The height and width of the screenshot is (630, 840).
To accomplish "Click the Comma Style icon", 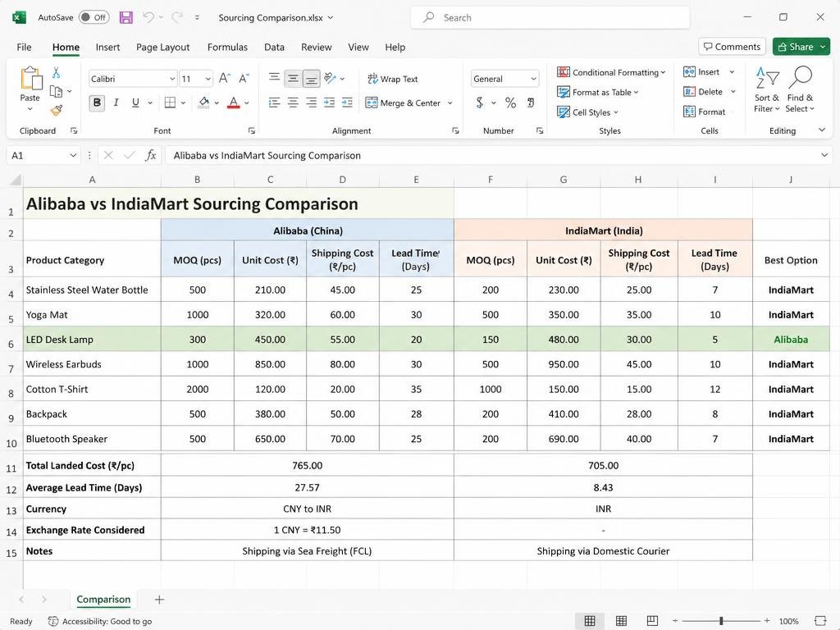I will [531, 103].
